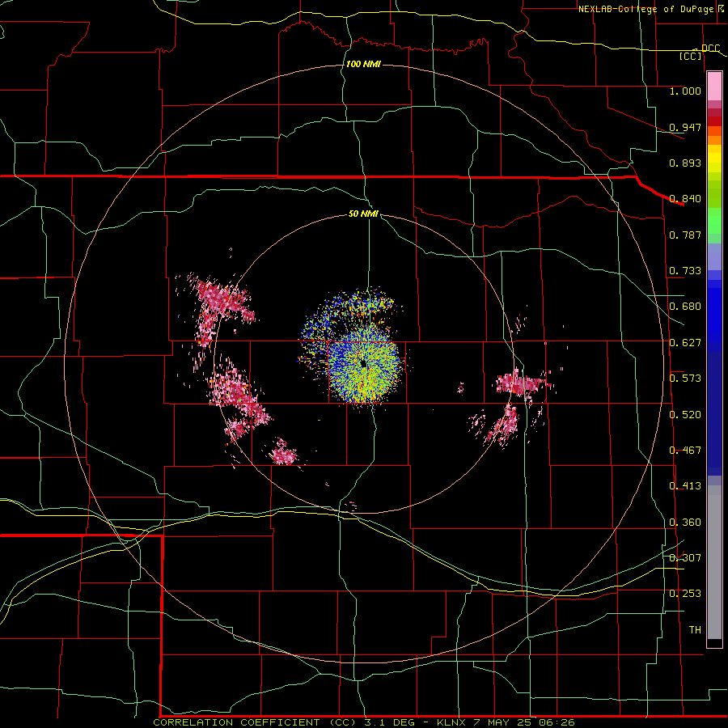
Task: Click the TH label on color scale
Action: [695, 630]
